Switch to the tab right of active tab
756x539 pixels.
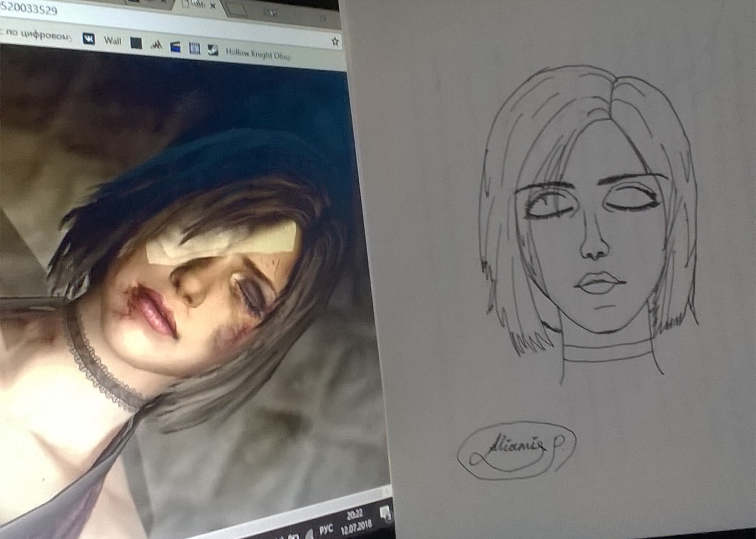click(240, 9)
